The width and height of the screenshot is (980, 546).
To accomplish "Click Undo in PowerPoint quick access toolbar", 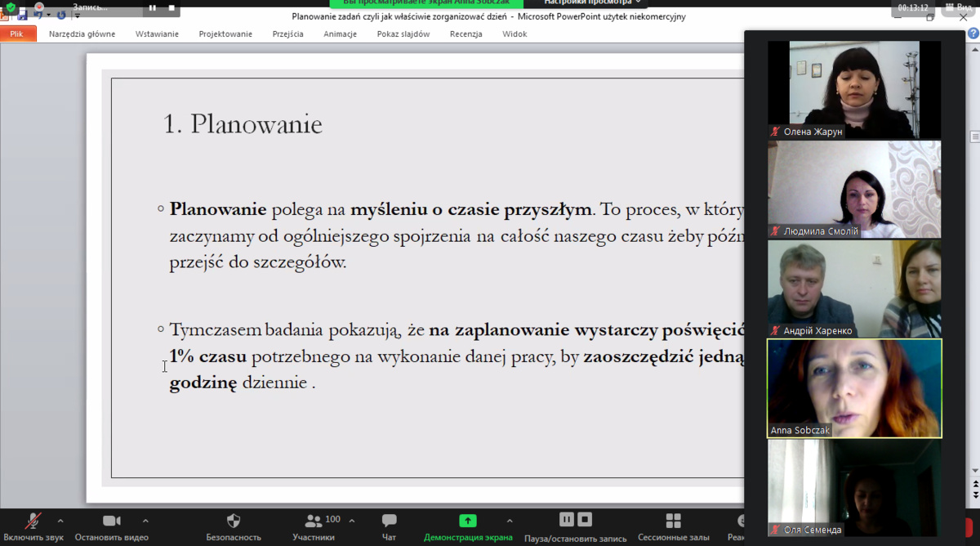I will pyautogui.click(x=38, y=15).
